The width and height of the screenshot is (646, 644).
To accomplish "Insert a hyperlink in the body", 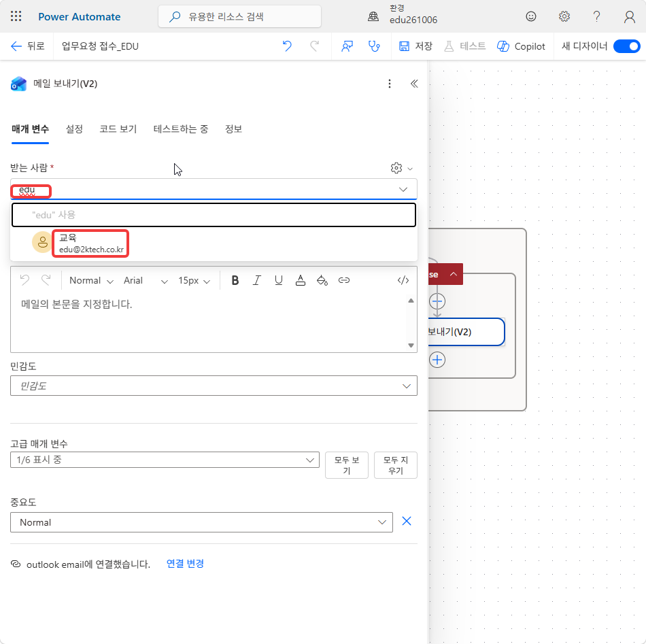I will pos(343,281).
